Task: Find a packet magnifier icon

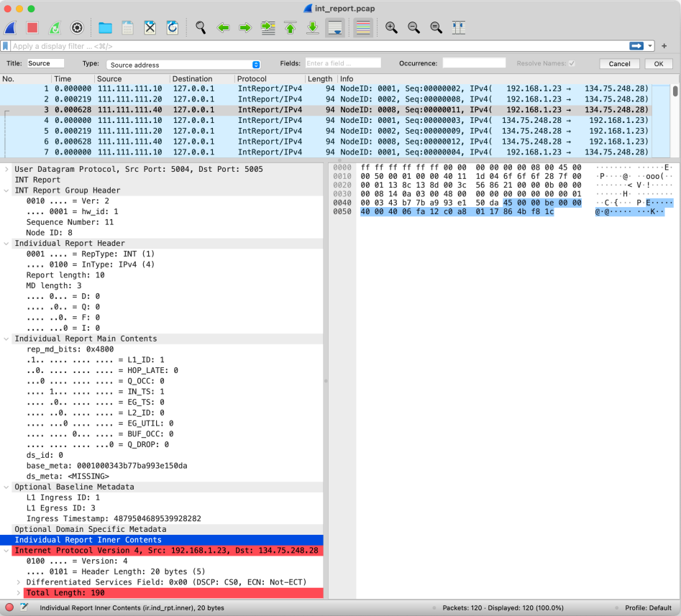Action: tap(201, 28)
